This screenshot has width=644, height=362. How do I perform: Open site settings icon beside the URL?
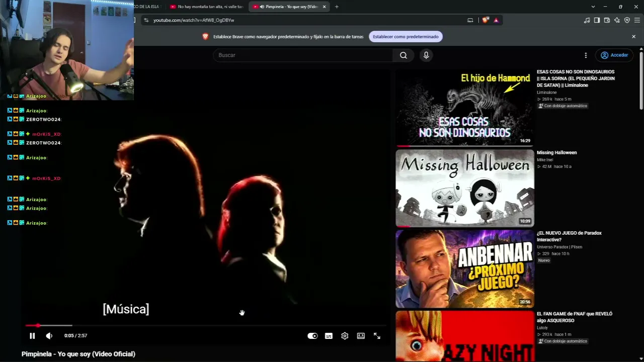click(146, 20)
